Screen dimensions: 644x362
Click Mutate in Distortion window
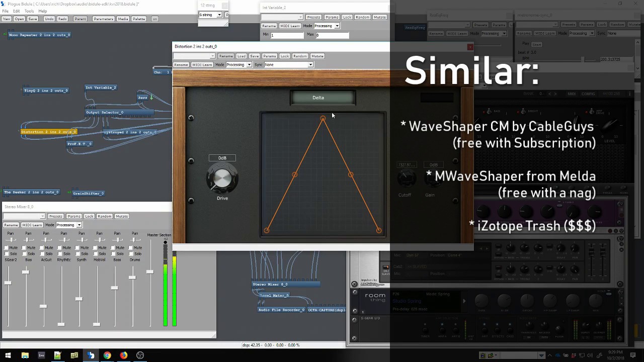click(317, 56)
